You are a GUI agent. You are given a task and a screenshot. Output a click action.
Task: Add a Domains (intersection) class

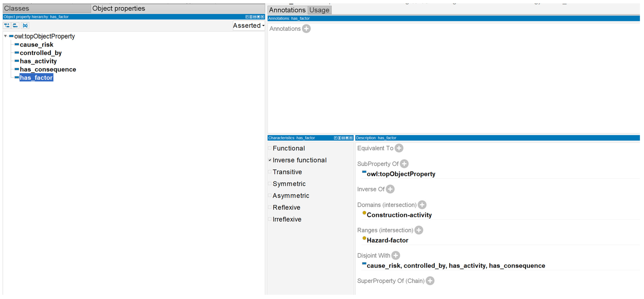pos(422,205)
